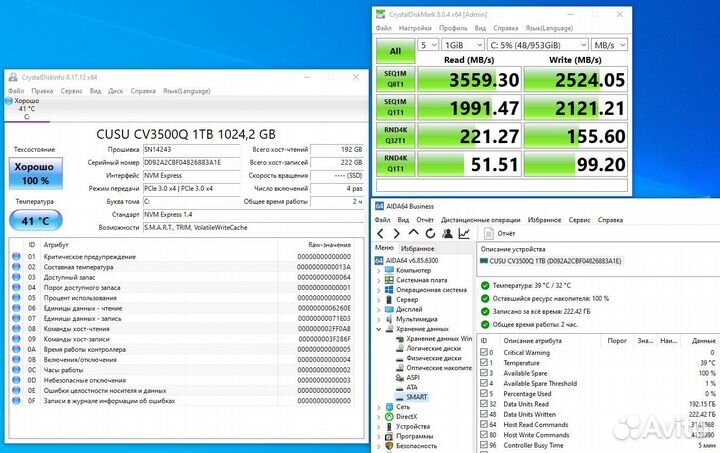Run the SEQ1M Q8T1 test
Screen dimensions: 720x453
tap(395, 79)
